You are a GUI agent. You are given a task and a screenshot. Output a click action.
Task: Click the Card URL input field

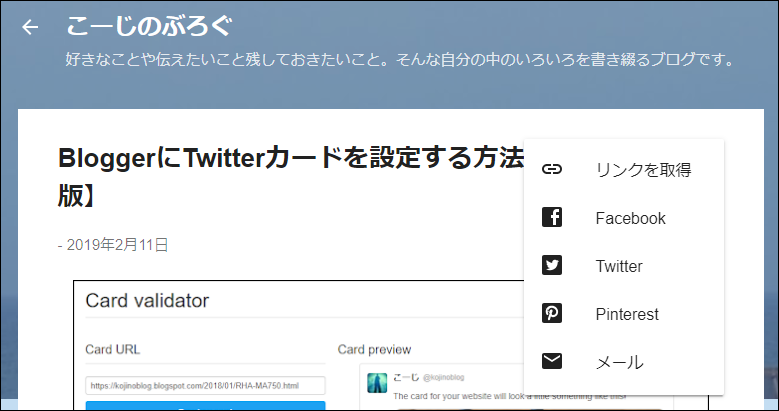tap(205, 386)
